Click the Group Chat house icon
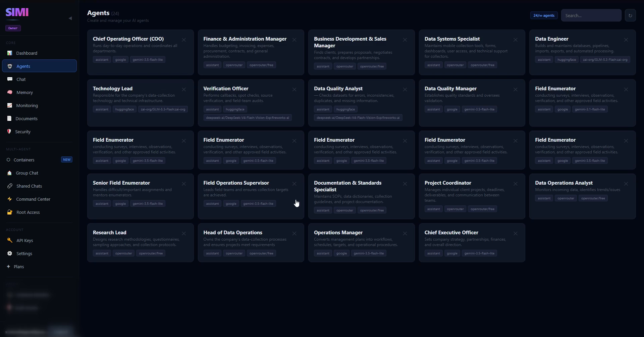This screenshot has width=644, height=337. pyautogui.click(x=9, y=173)
